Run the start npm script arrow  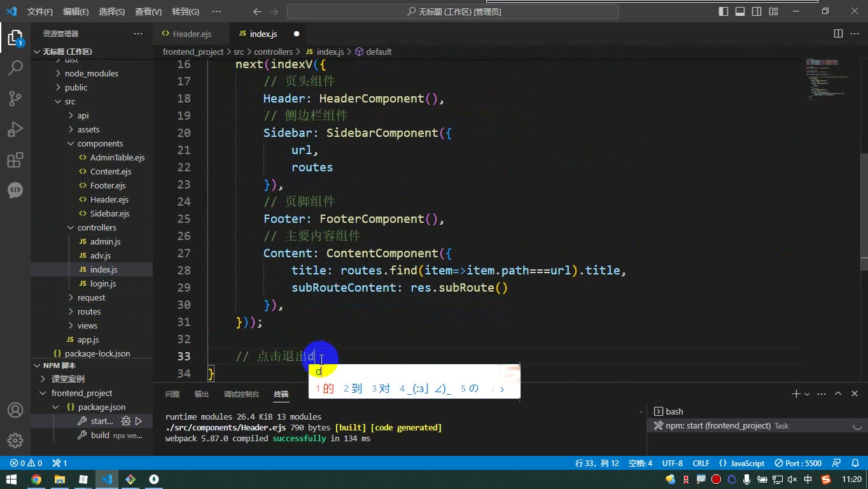[139, 421]
